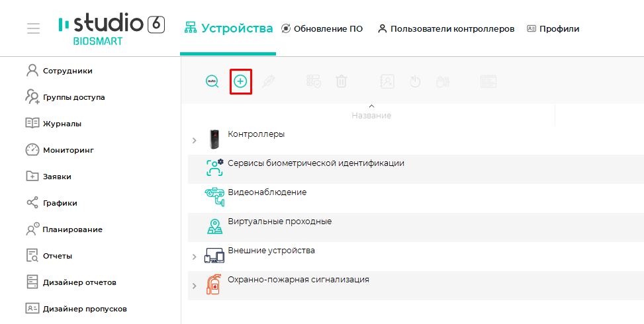
Task: Open Заявки in sidebar
Action: [x=57, y=177]
